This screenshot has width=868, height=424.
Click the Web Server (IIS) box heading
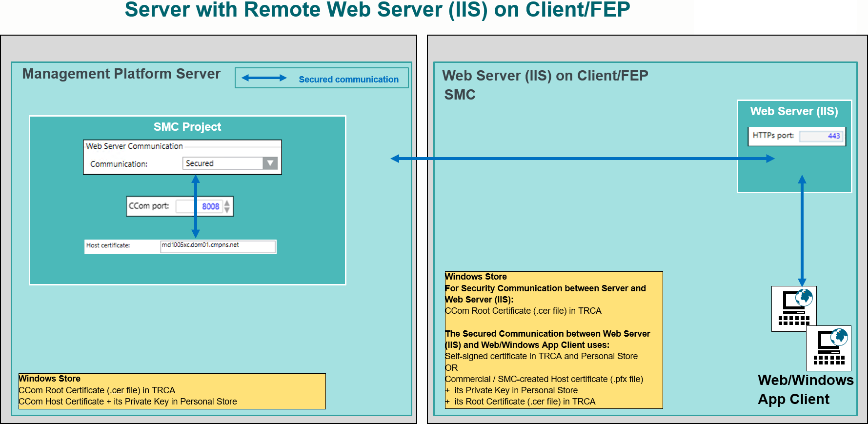(x=794, y=111)
